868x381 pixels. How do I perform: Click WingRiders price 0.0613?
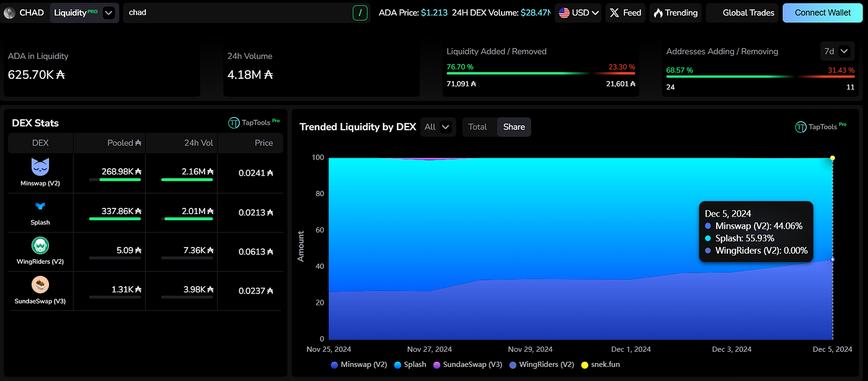pyautogui.click(x=256, y=252)
